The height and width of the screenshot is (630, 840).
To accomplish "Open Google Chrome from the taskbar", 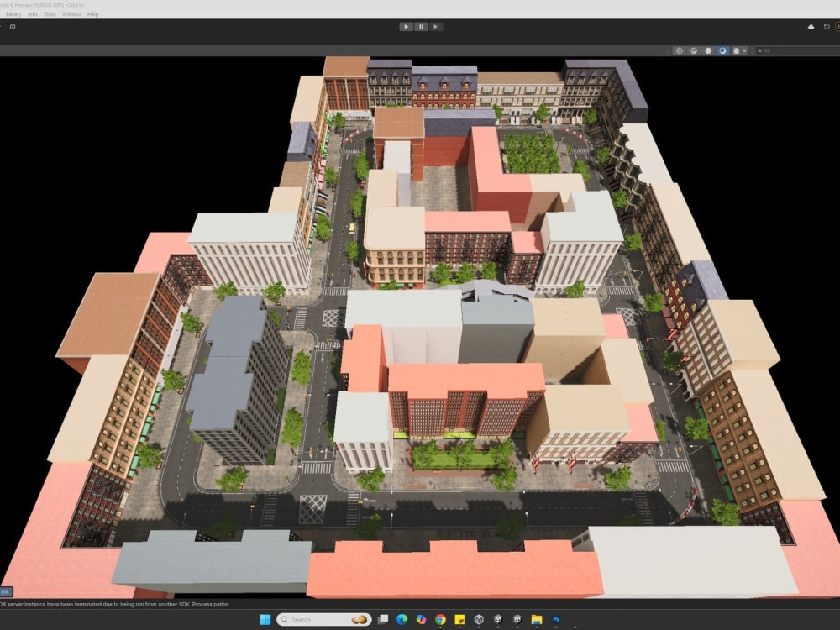I will coord(440,620).
